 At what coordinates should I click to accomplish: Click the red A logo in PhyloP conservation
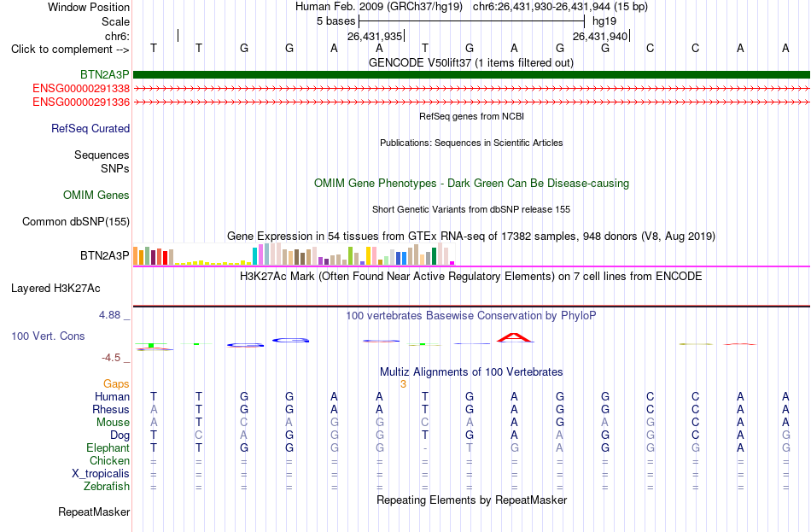pyautogui.click(x=515, y=337)
